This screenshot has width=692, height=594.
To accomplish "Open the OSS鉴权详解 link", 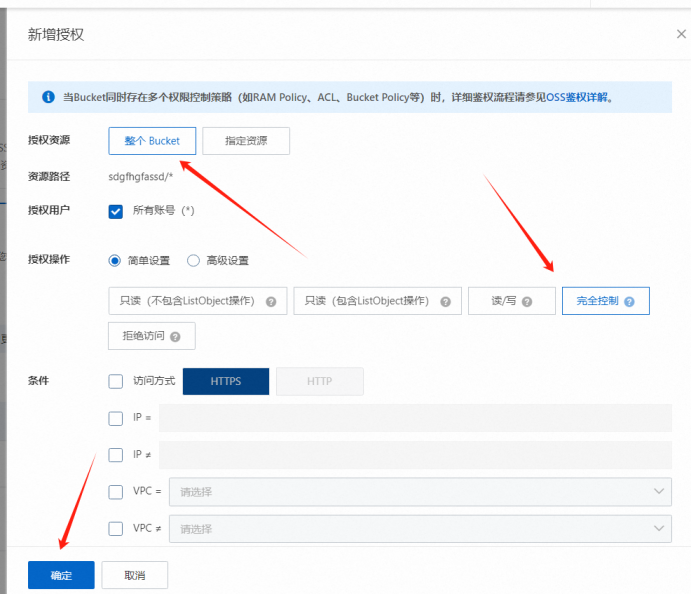I will (x=577, y=98).
